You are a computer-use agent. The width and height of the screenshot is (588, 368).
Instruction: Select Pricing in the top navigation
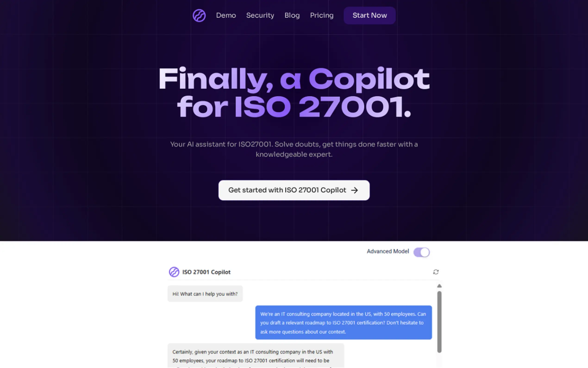click(x=322, y=15)
